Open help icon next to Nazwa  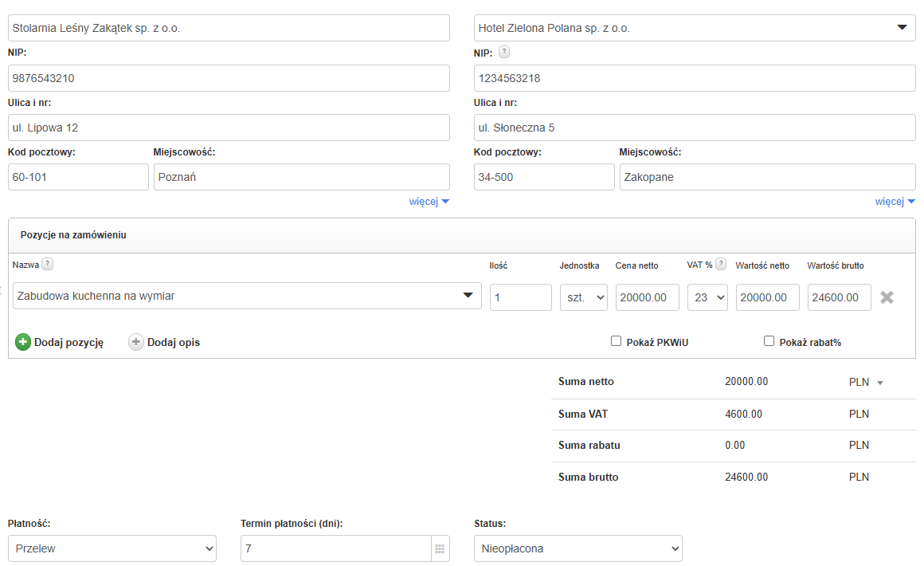[48, 264]
